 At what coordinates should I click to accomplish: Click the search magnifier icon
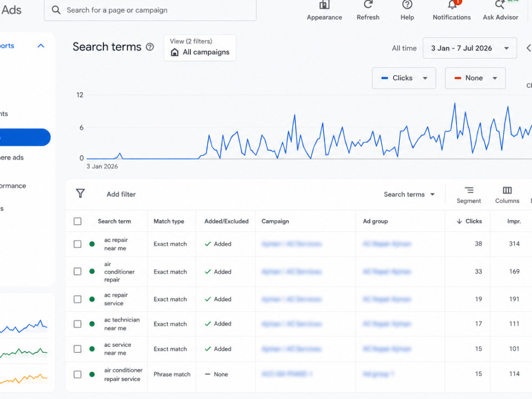pos(56,10)
